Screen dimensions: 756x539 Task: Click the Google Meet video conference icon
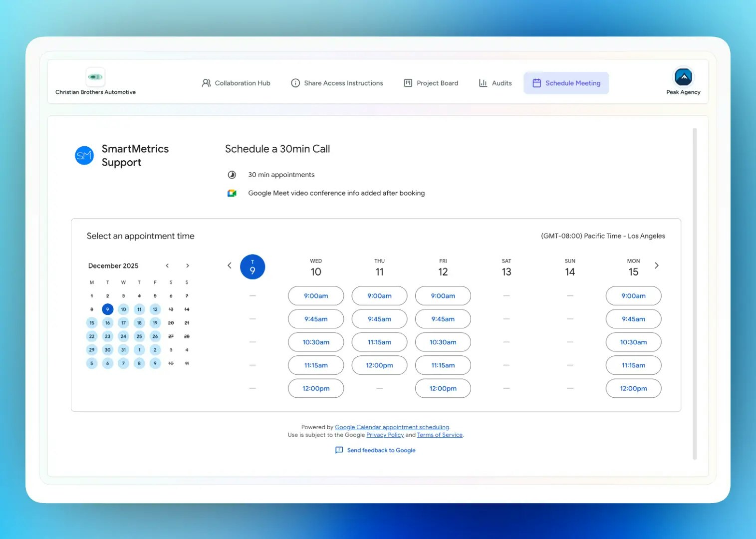click(232, 193)
